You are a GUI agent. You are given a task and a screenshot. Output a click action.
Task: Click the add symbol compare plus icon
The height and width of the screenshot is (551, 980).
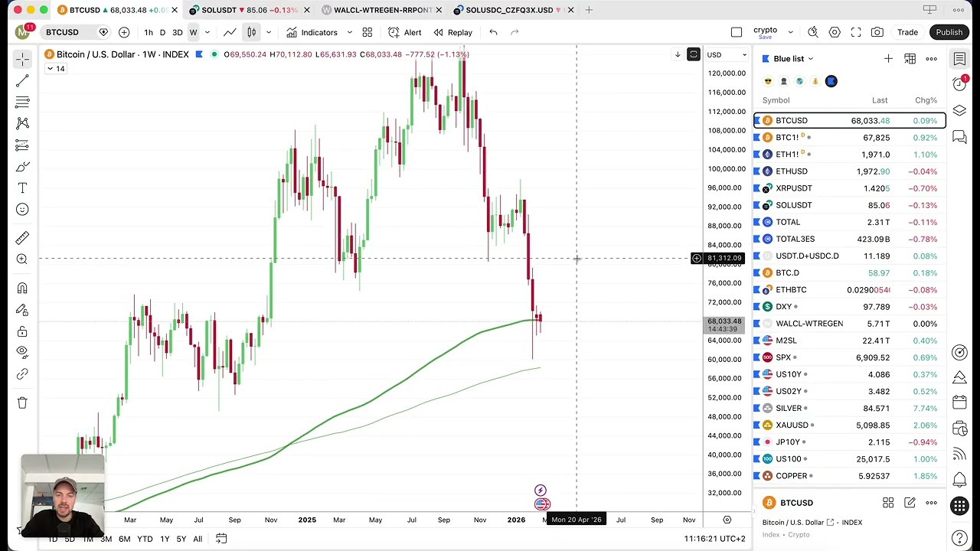click(x=124, y=32)
